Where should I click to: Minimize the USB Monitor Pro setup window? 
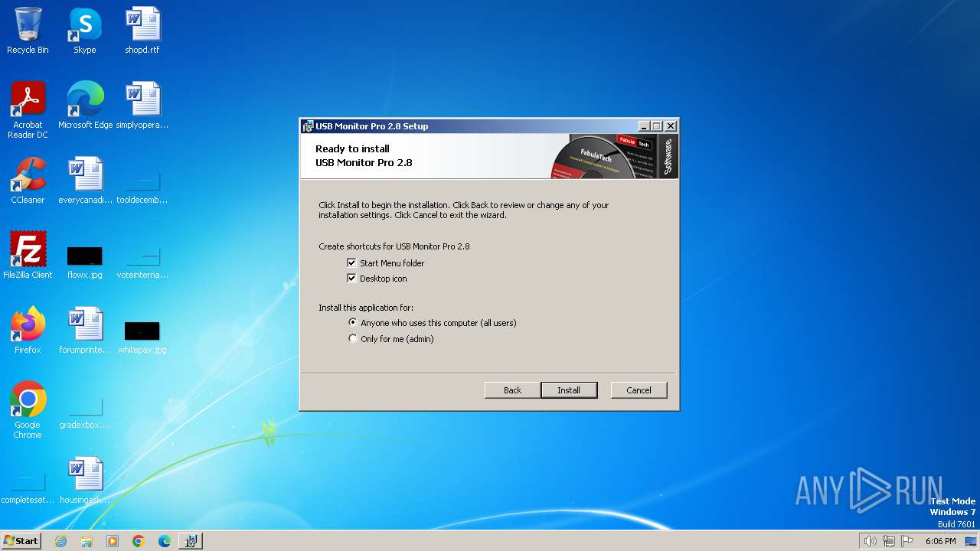(644, 126)
